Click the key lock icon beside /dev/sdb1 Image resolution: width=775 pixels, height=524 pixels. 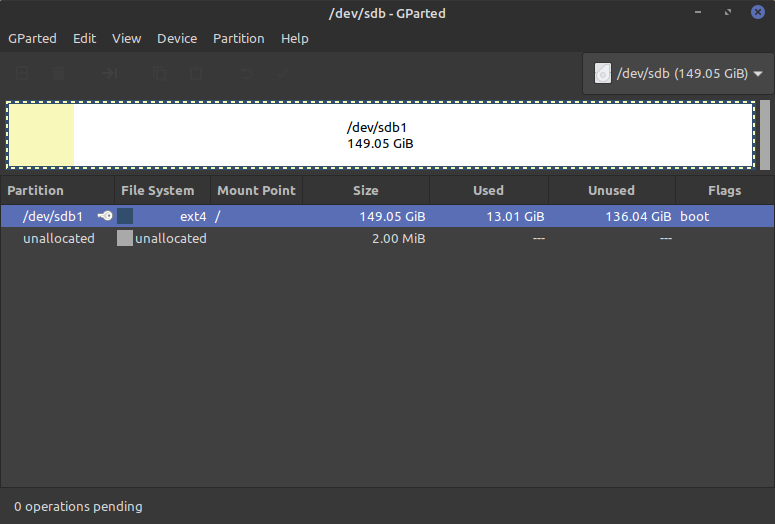105,216
